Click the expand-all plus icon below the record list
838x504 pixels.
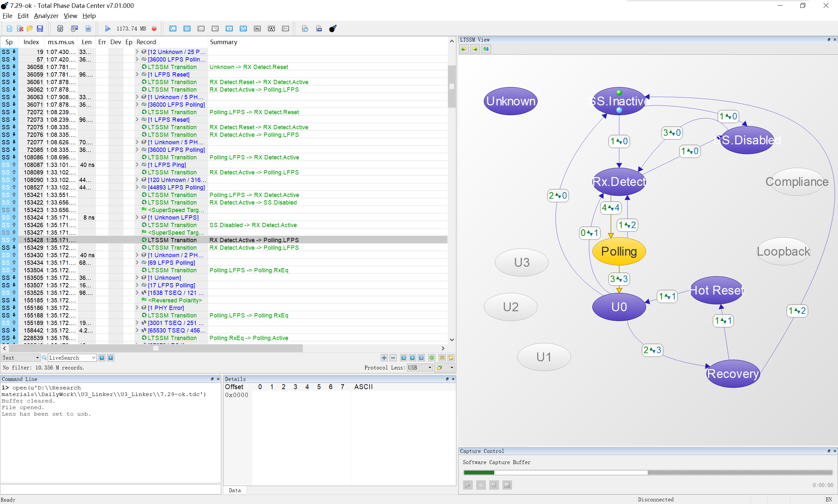click(384, 358)
